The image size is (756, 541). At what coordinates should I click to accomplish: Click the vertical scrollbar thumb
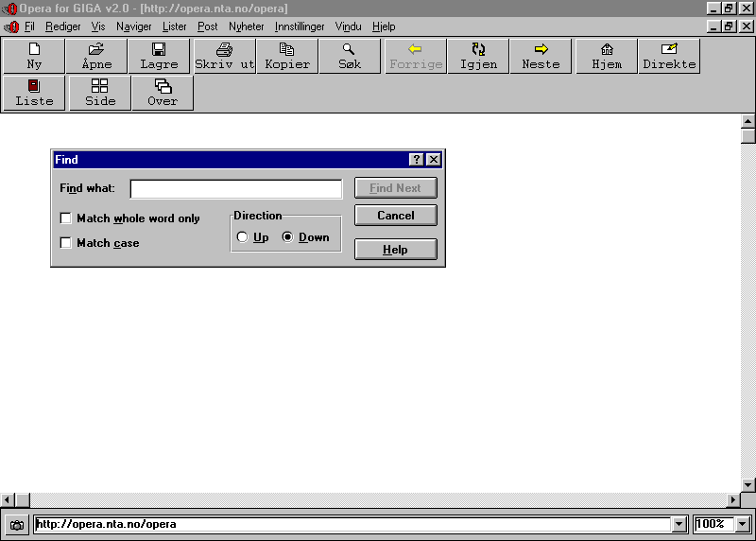coord(747,135)
